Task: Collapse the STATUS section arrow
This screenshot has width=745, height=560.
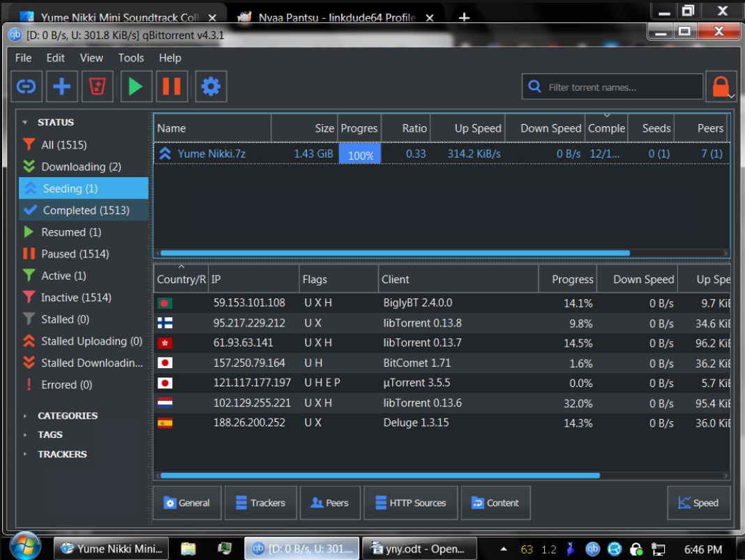Action: coord(24,123)
